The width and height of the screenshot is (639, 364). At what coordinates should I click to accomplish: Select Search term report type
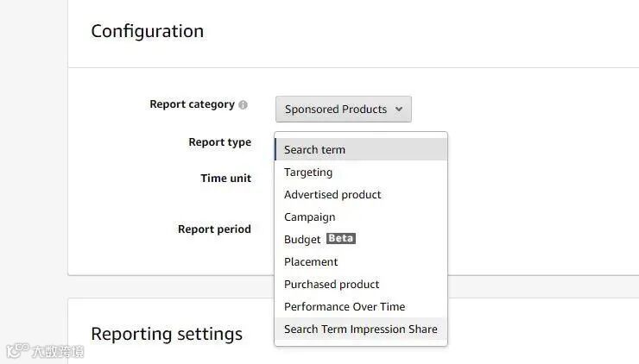pyautogui.click(x=314, y=149)
